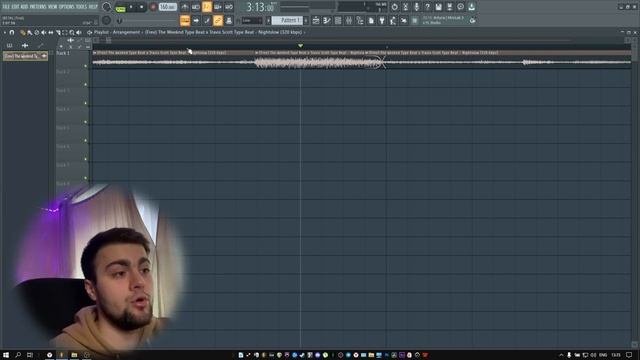Toggle loop recording button
This screenshot has height=360, width=640.
[x=229, y=7]
